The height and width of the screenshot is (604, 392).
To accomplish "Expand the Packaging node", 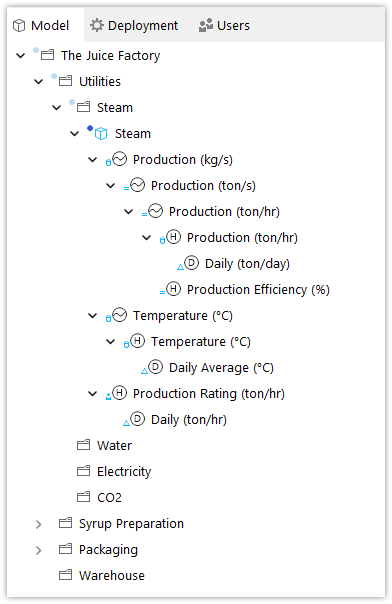I will click(39, 550).
